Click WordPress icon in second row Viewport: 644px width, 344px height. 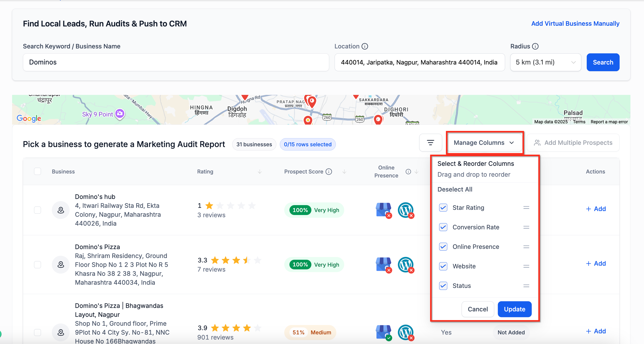(405, 265)
